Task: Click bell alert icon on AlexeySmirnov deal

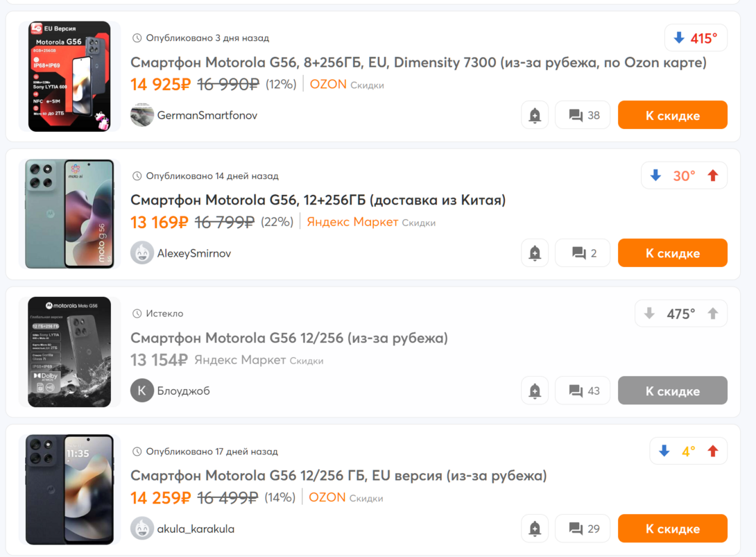Action: pyautogui.click(x=535, y=253)
